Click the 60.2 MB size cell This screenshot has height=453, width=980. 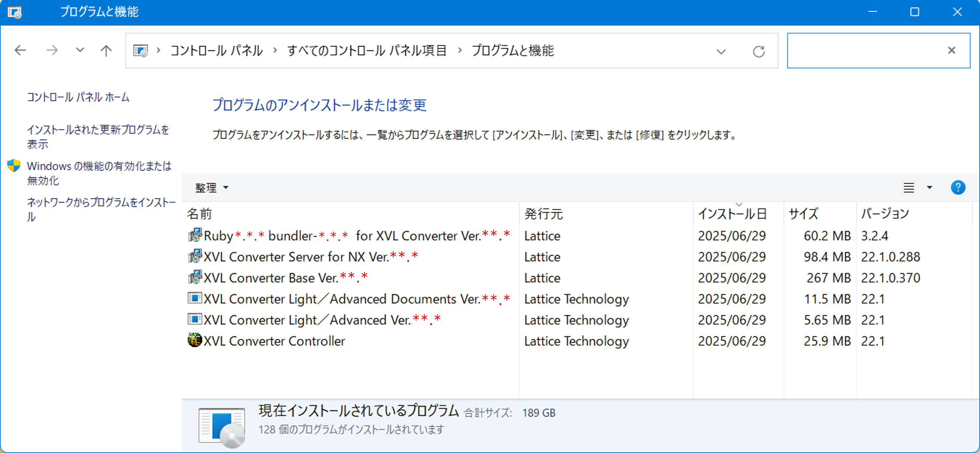(x=827, y=236)
